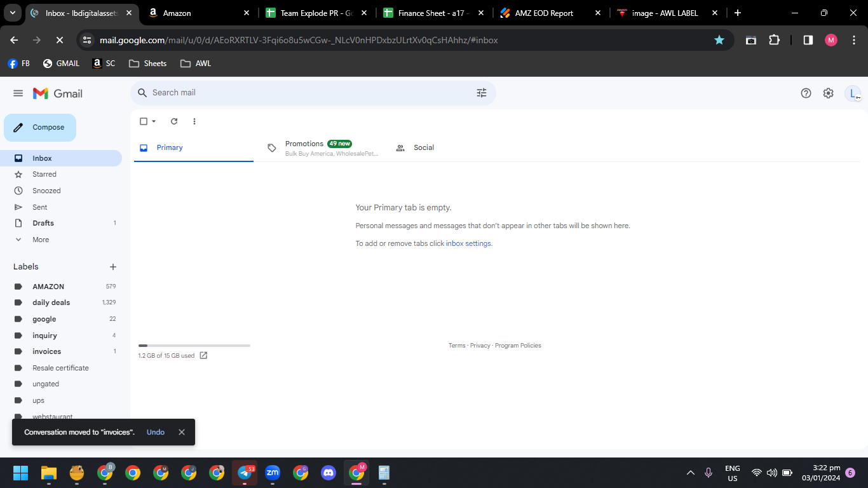
Task: Switch to the Promotions tab
Action: (323, 148)
